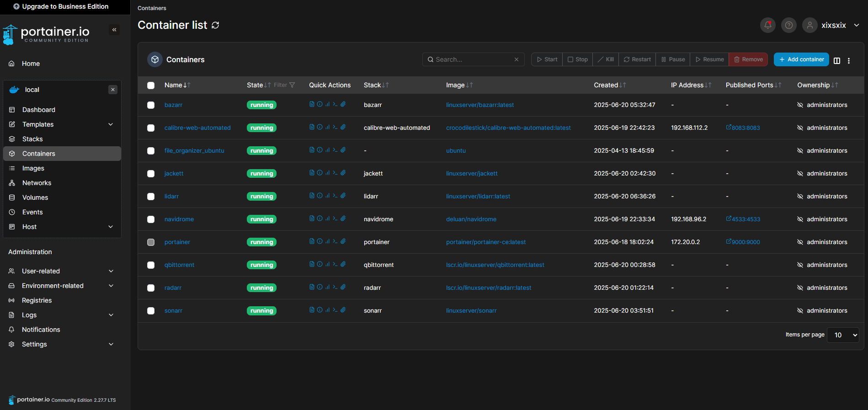The image size is (868, 410).
Task: Tick the navidrome container checkbox
Action: tap(151, 219)
